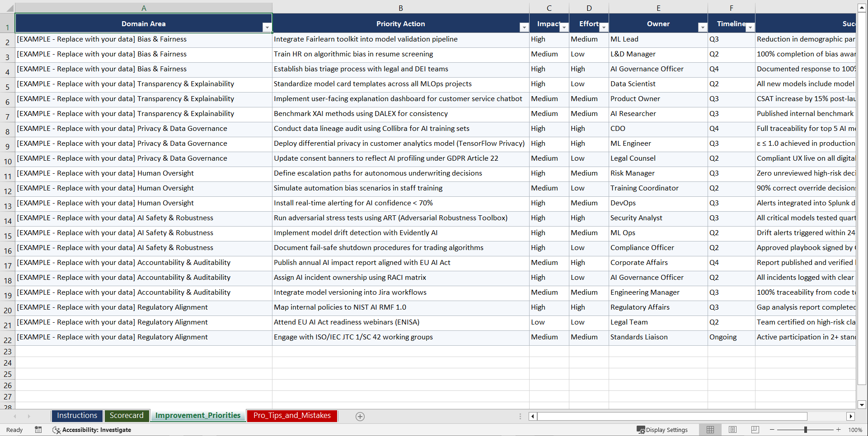This screenshot has height=436, width=868.
Task: Click the macro recording icon near Ready
Action: pyautogui.click(x=38, y=430)
